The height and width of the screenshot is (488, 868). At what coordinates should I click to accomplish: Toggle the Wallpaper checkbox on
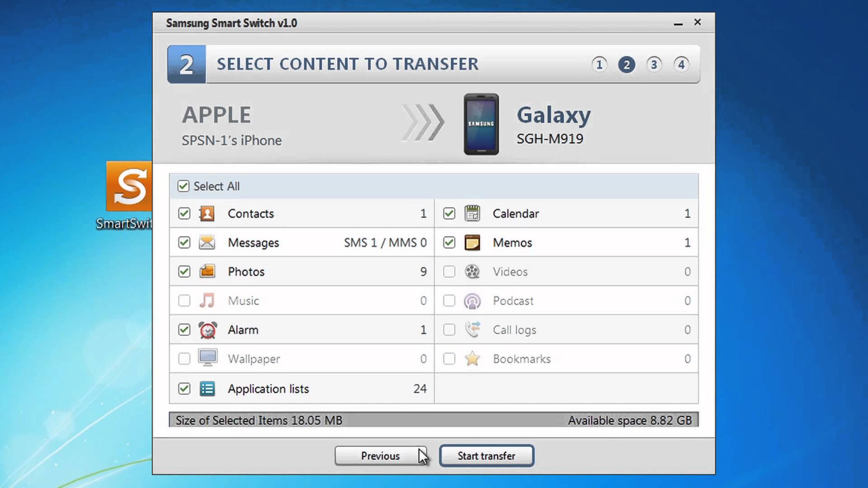point(184,359)
